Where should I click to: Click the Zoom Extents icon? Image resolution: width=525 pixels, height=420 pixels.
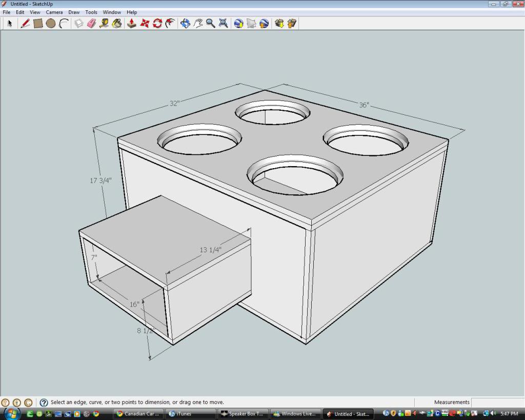tap(224, 24)
